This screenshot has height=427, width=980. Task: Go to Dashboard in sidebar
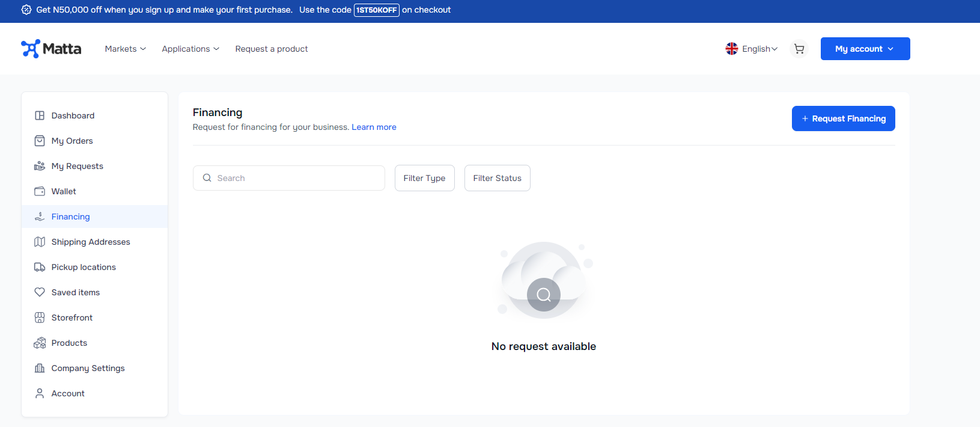(x=94, y=115)
